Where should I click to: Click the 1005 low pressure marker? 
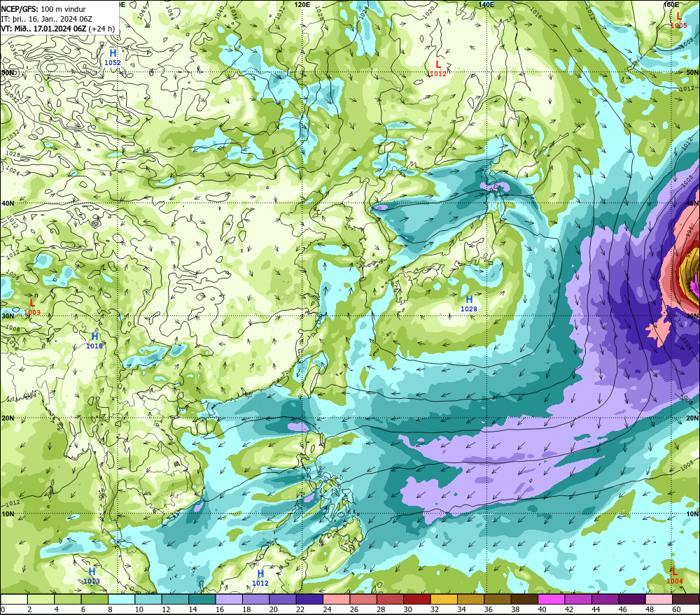pyautogui.click(x=679, y=20)
